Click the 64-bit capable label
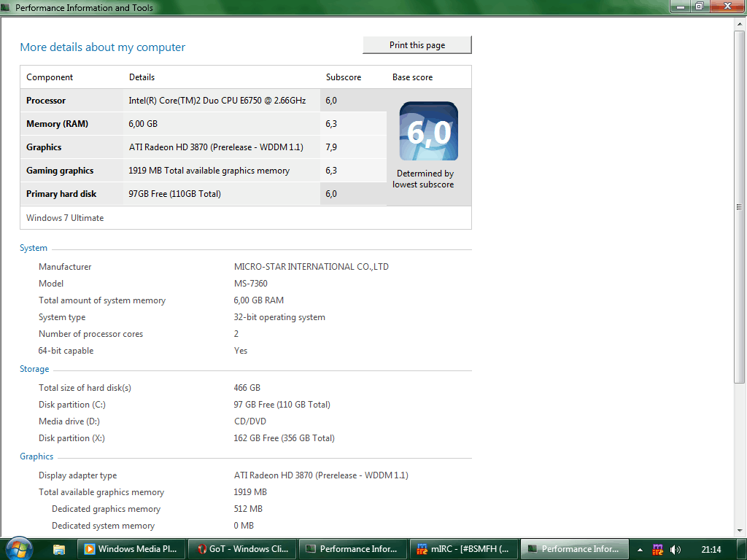Image resolution: width=747 pixels, height=560 pixels. point(66,351)
